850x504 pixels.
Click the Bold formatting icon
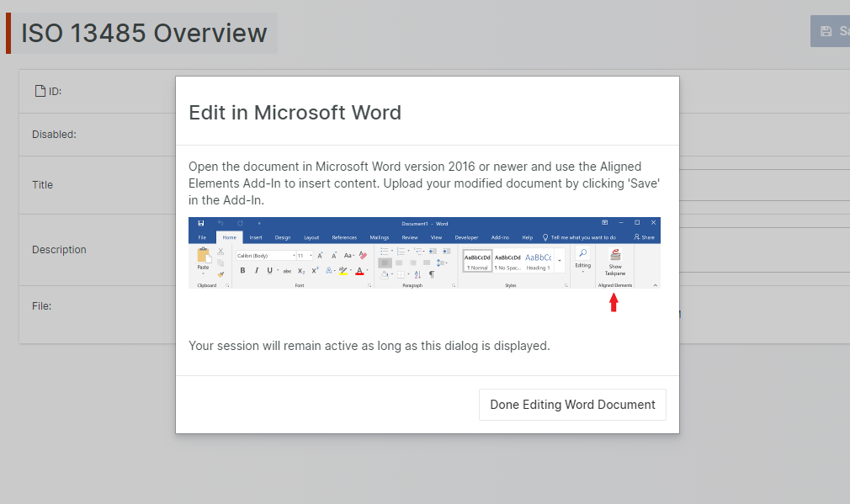243,271
